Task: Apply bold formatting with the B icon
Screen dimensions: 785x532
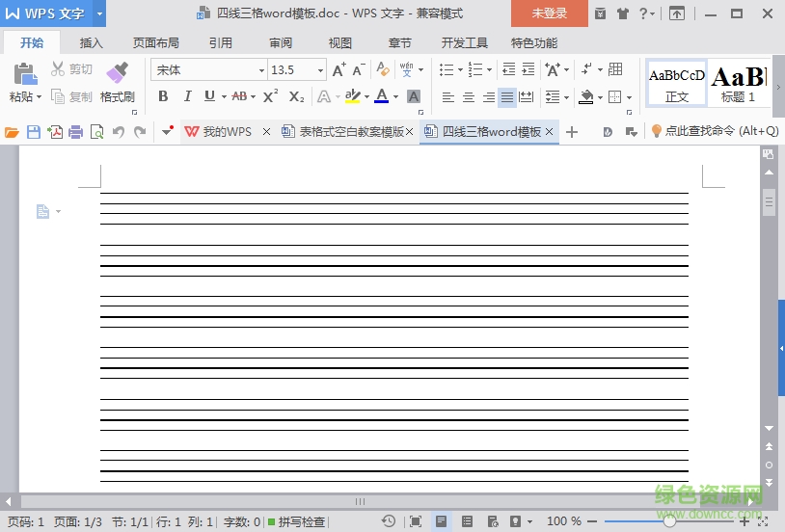Action: [x=163, y=96]
